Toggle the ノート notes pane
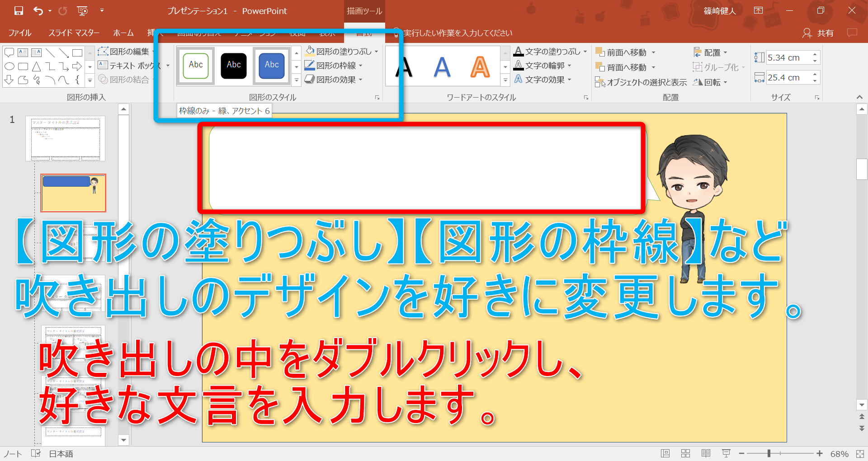868x461 pixels. pos(13,454)
